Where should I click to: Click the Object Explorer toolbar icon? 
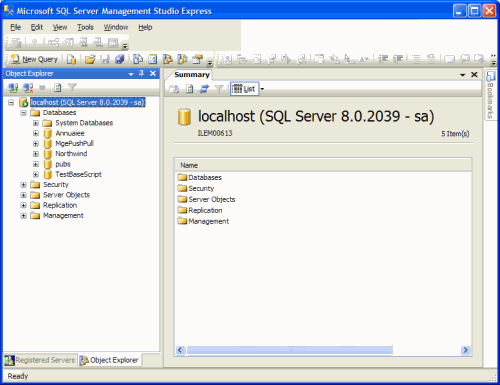[x=167, y=59]
